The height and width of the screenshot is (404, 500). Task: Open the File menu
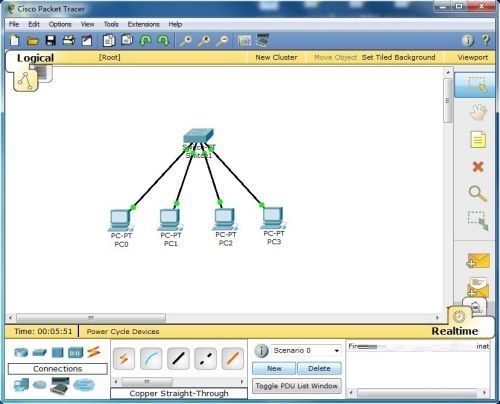click(14, 24)
